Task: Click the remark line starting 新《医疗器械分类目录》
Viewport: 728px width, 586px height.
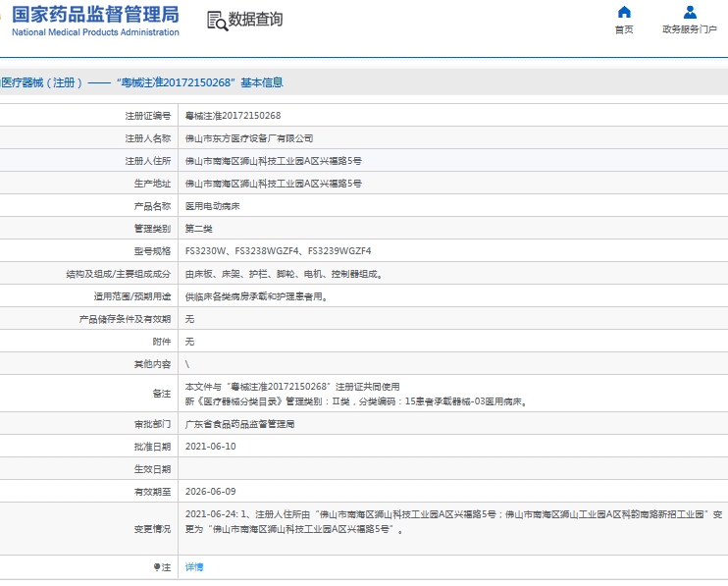Action: point(356,401)
